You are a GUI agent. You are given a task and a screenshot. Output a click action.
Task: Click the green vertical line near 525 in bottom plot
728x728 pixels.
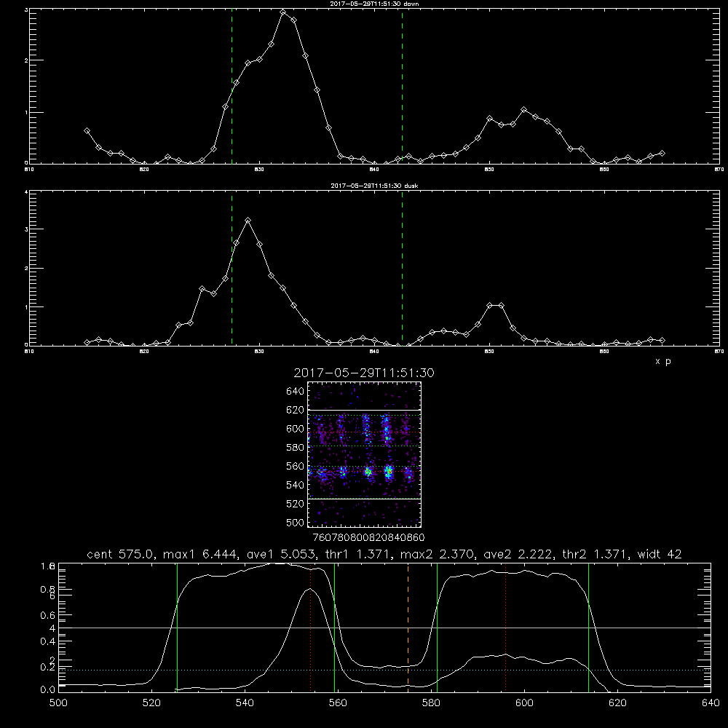pyautogui.click(x=177, y=627)
